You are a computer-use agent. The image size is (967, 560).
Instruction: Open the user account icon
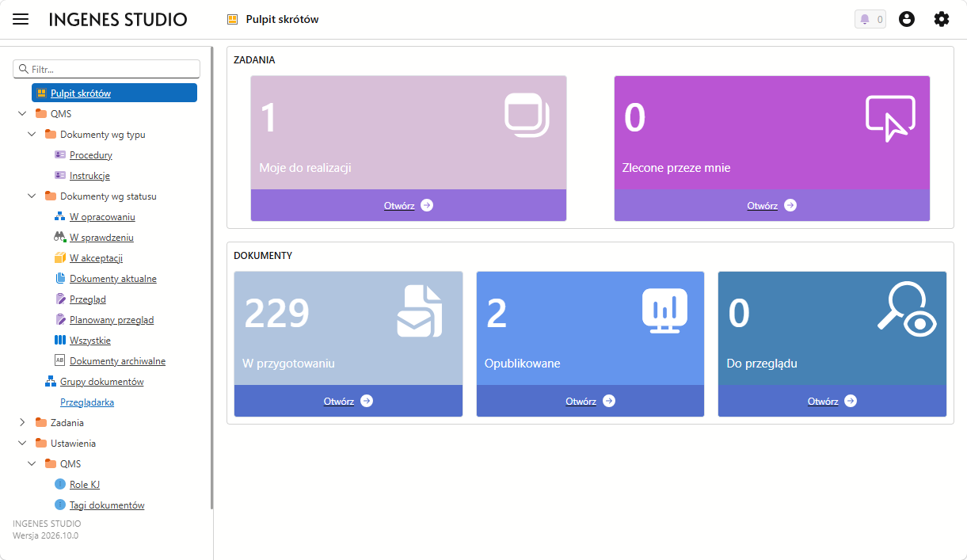coord(907,19)
